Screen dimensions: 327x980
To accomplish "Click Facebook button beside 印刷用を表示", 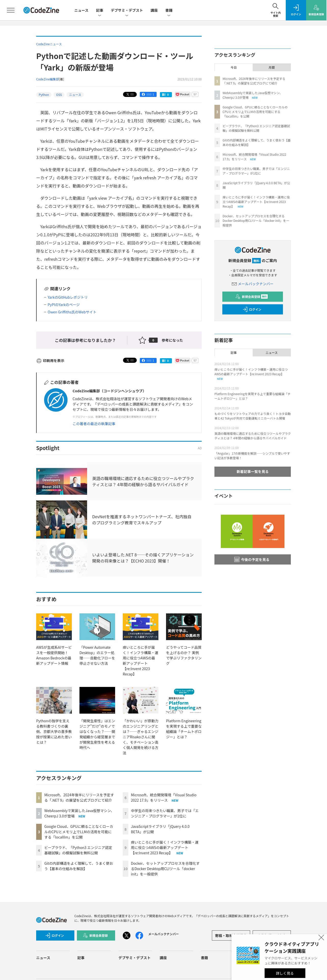I will tap(148, 360).
